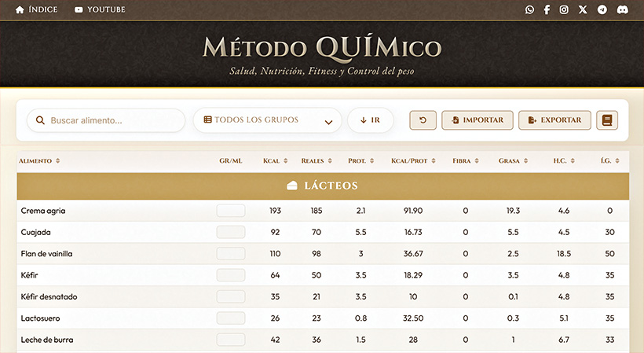Expand the Todos los grupos dropdown

tap(267, 120)
